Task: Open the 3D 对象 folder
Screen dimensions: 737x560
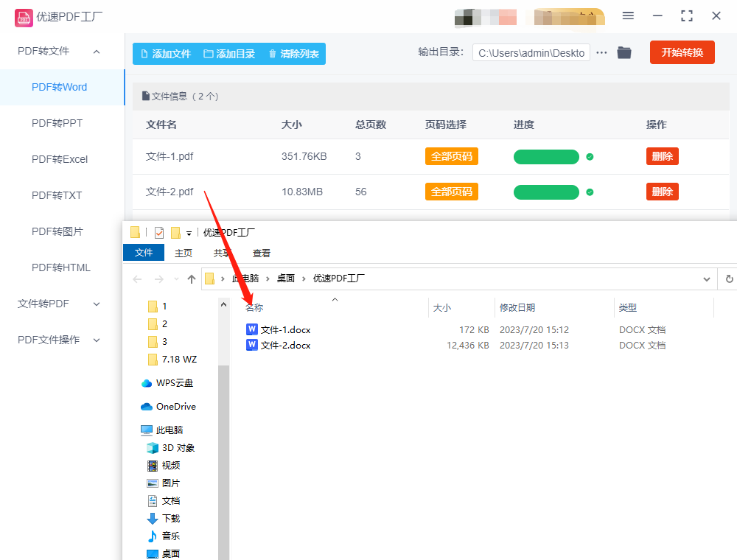Action: coord(171,448)
